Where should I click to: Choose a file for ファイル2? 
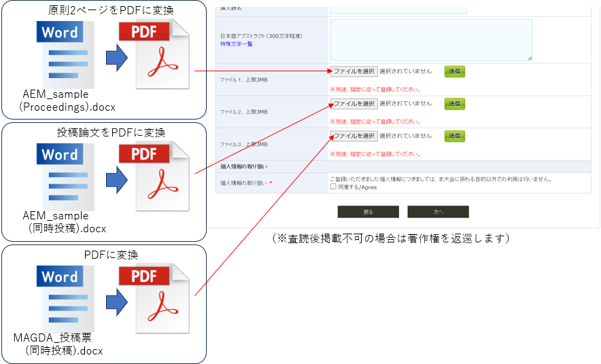click(354, 104)
